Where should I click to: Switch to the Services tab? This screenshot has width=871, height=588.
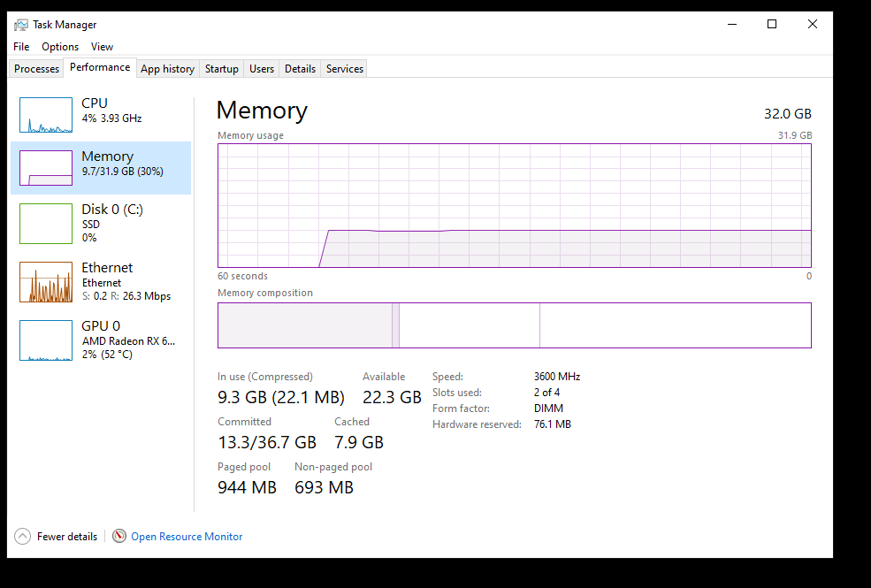(x=344, y=69)
